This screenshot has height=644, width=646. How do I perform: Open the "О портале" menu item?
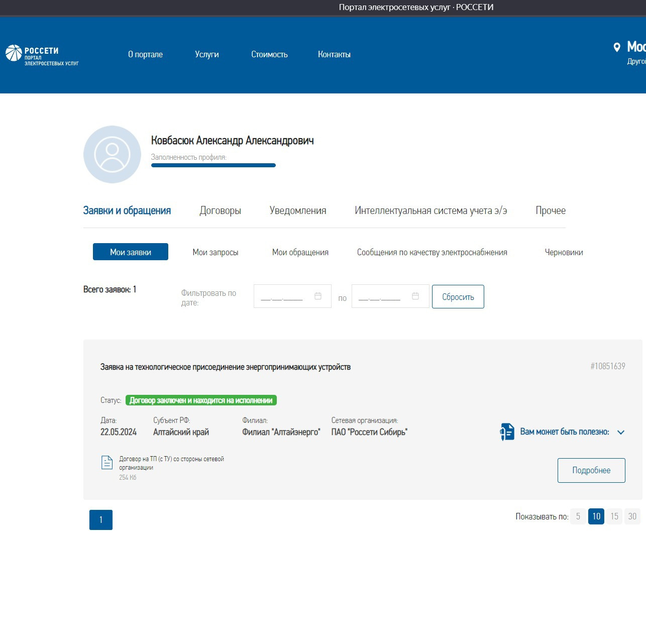[x=145, y=54]
